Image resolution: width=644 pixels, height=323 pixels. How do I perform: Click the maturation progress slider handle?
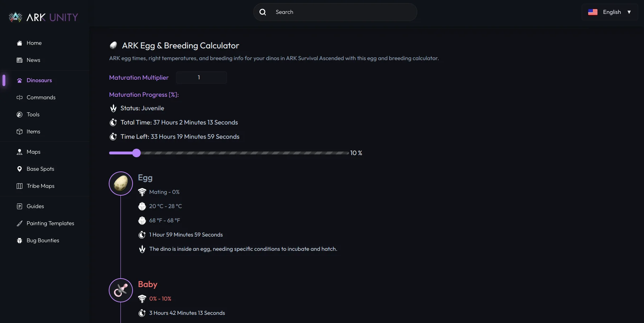(x=136, y=153)
